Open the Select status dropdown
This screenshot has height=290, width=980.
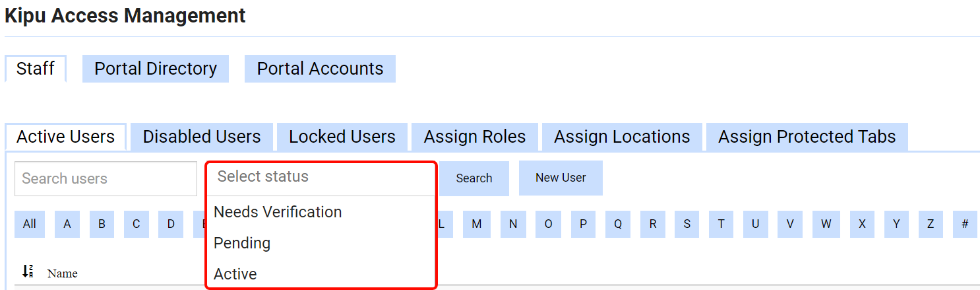tap(321, 177)
